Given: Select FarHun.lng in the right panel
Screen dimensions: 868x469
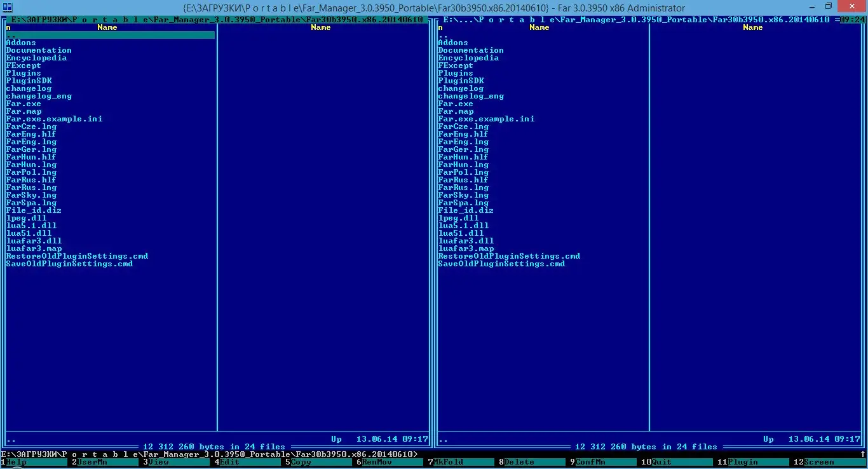Looking at the screenshot, I should click(463, 165).
